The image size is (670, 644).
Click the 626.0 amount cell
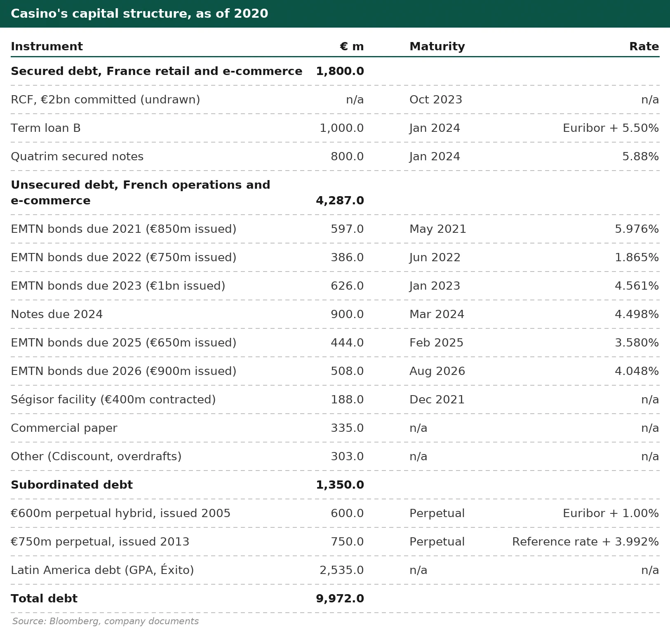pos(347,286)
